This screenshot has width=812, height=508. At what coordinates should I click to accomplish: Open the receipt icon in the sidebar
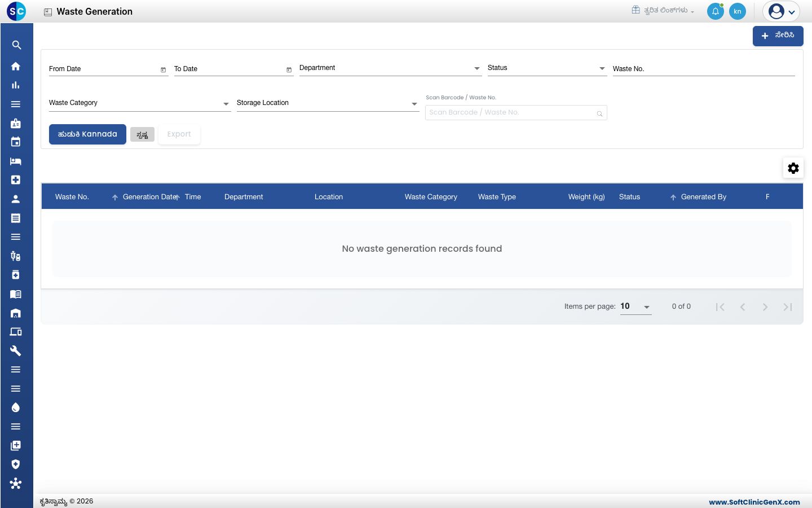(16, 218)
